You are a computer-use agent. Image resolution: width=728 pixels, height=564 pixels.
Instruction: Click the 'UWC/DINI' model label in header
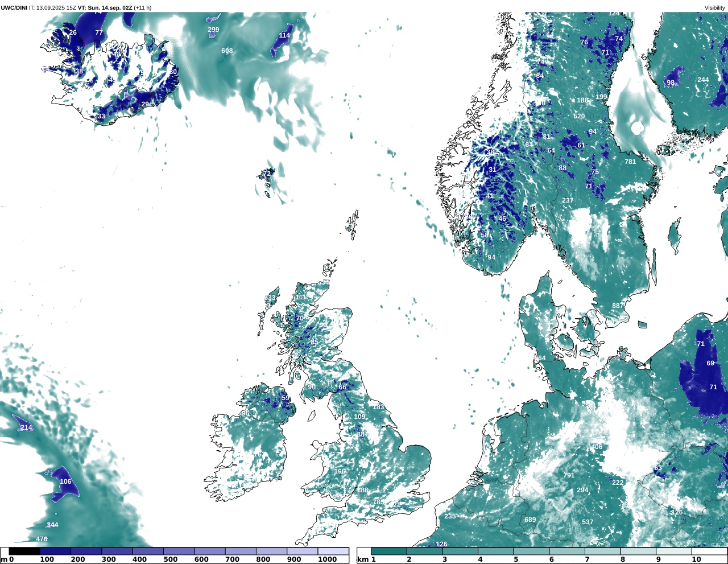tap(14, 8)
